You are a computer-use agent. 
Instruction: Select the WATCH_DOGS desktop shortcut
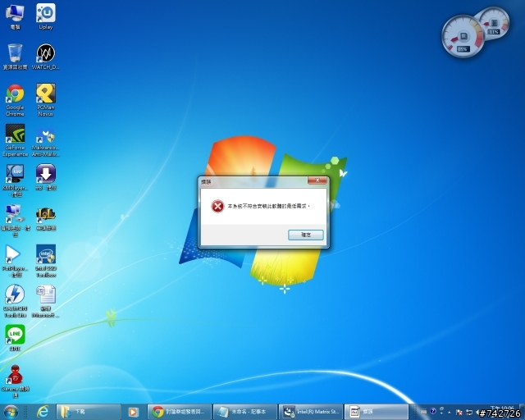(x=46, y=57)
